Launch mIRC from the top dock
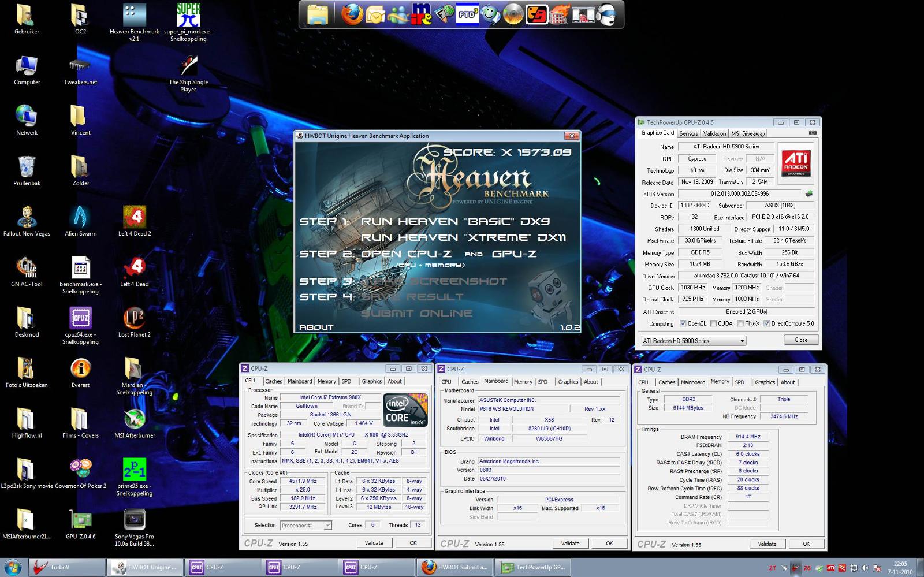 pos(421,14)
